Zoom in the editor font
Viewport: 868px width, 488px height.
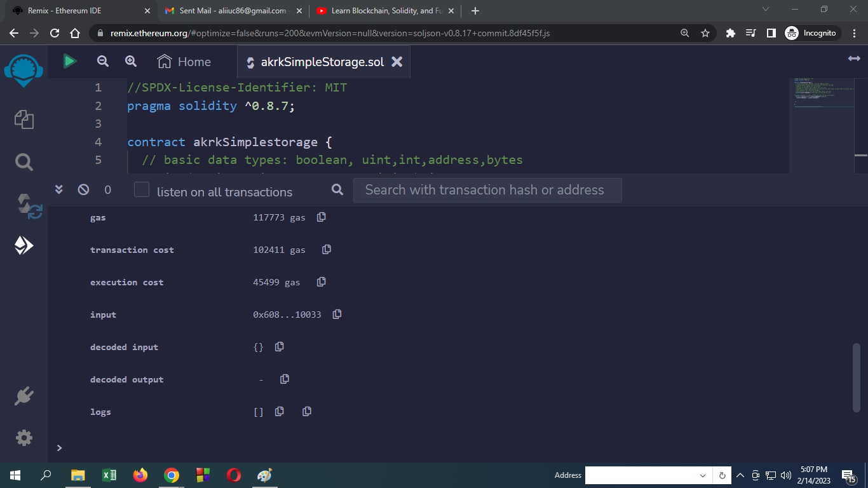coord(131,61)
